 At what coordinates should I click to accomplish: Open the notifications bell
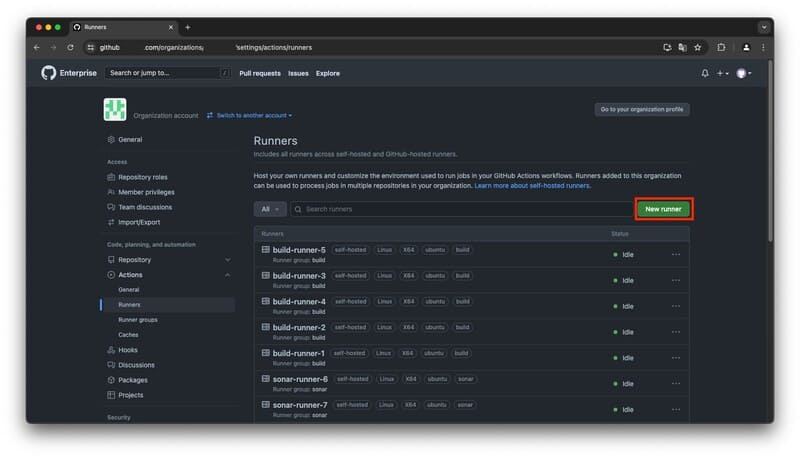pyautogui.click(x=705, y=73)
